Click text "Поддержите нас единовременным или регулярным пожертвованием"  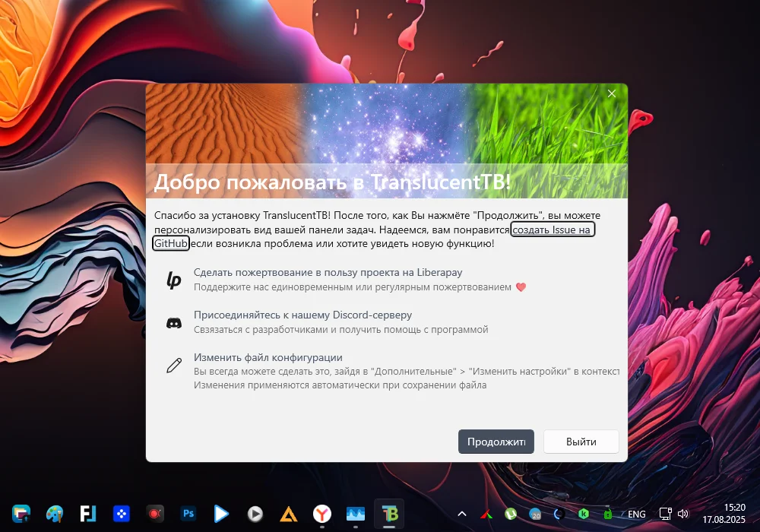pos(353,287)
